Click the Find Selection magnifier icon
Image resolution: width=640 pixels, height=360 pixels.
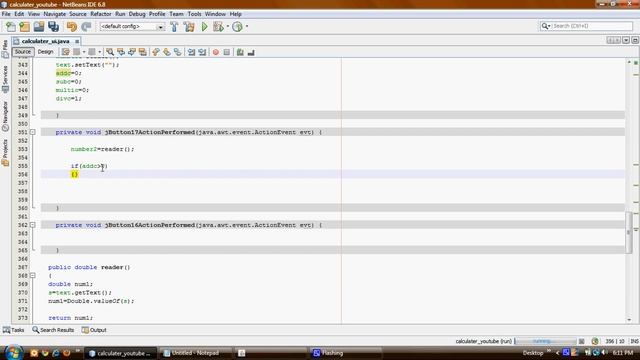pos(110,52)
